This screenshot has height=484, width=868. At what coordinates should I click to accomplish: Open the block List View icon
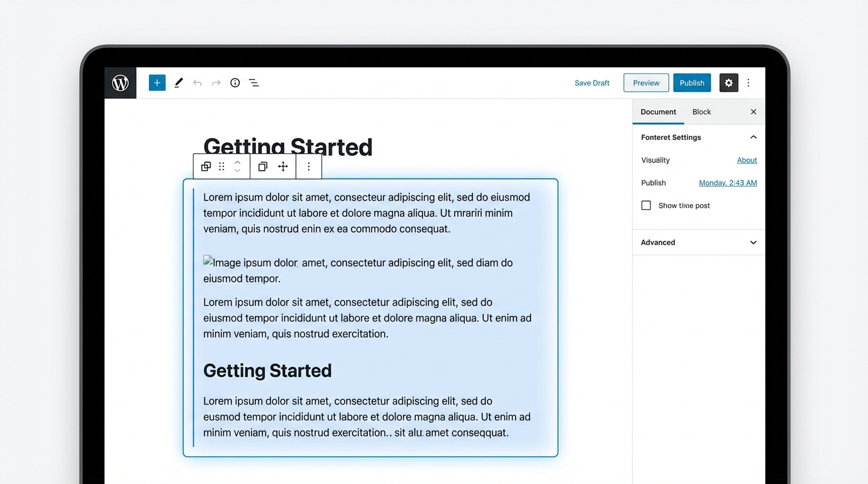(x=254, y=83)
